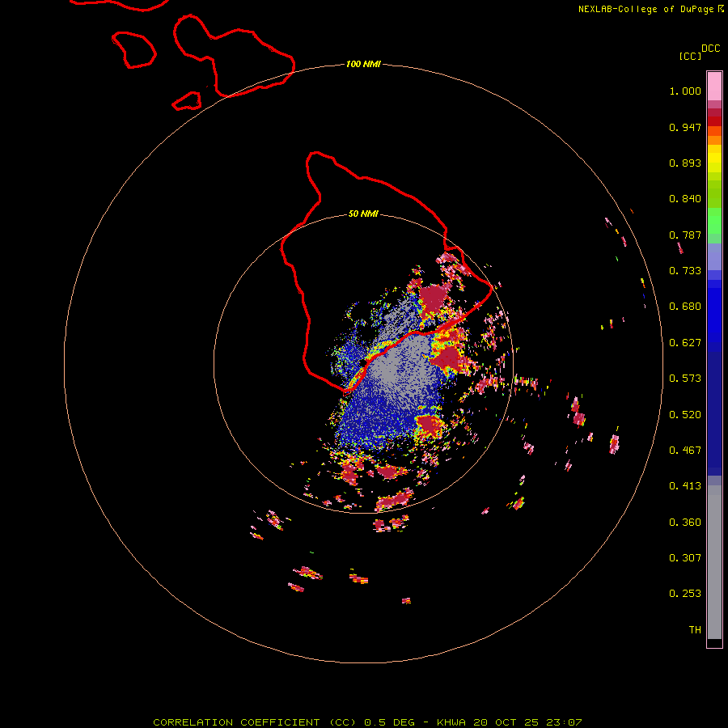
Task: Click the [CC] units label
Action: coord(690,56)
